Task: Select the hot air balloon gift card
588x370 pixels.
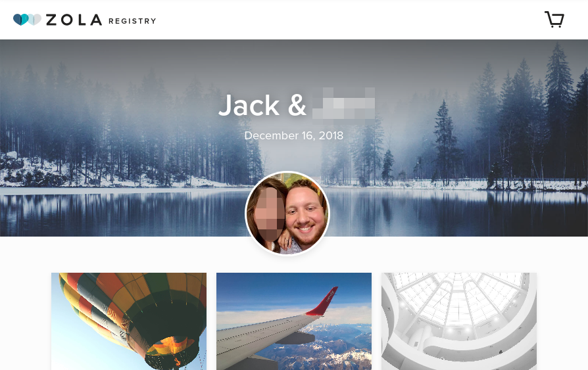Action: click(129, 321)
